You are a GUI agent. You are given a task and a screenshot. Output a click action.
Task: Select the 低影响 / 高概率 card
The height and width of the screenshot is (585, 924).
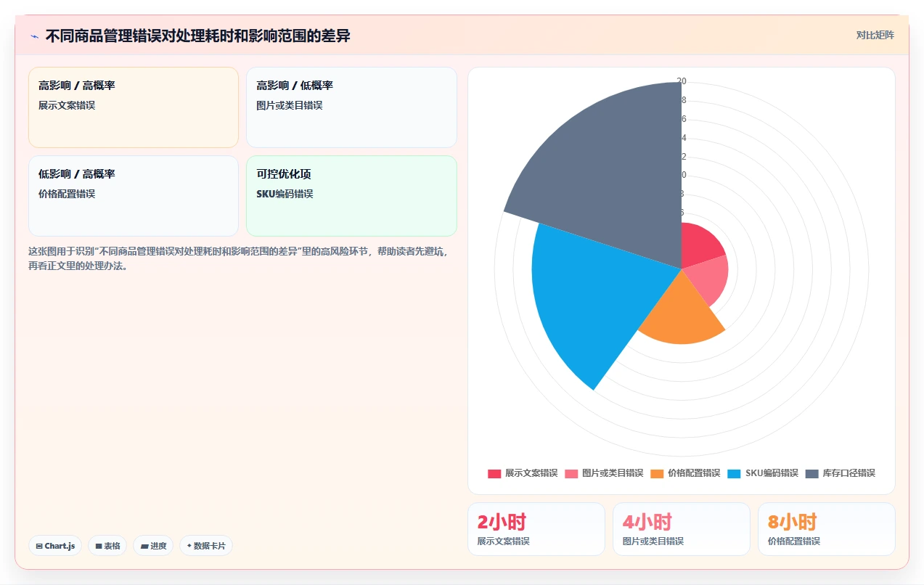pyautogui.click(x=134, y=196)
